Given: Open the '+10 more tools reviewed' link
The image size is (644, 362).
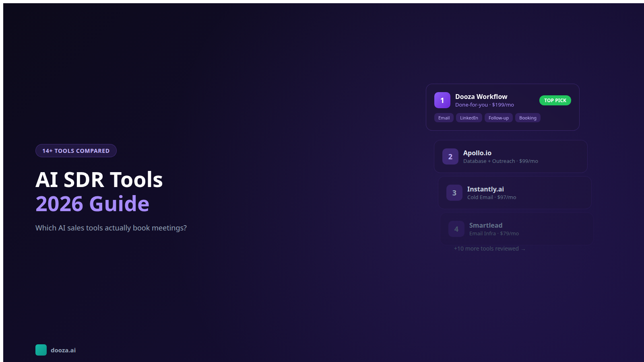Looking at the screenshot, I should point(489,249).
